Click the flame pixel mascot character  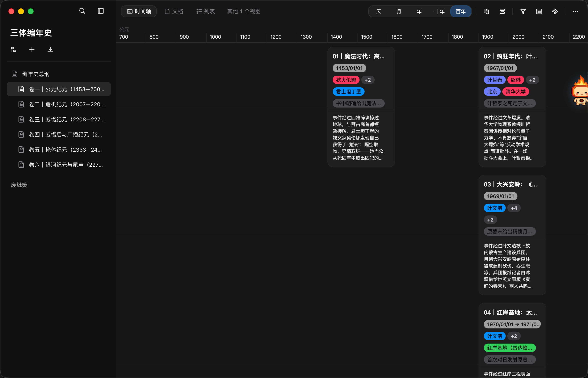[580, 91]
